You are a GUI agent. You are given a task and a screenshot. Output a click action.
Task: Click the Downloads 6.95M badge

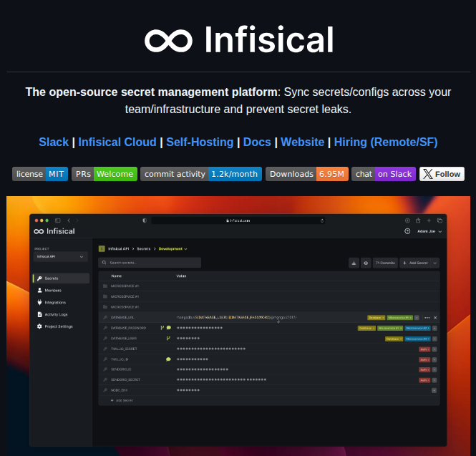point(307,174)
